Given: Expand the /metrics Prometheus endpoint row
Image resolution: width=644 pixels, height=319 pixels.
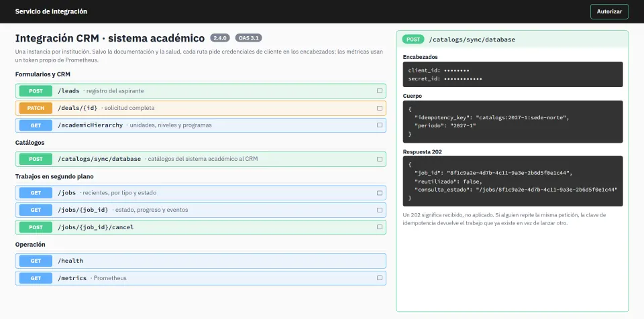Looking at the screenshot, I should coord(201,278).
